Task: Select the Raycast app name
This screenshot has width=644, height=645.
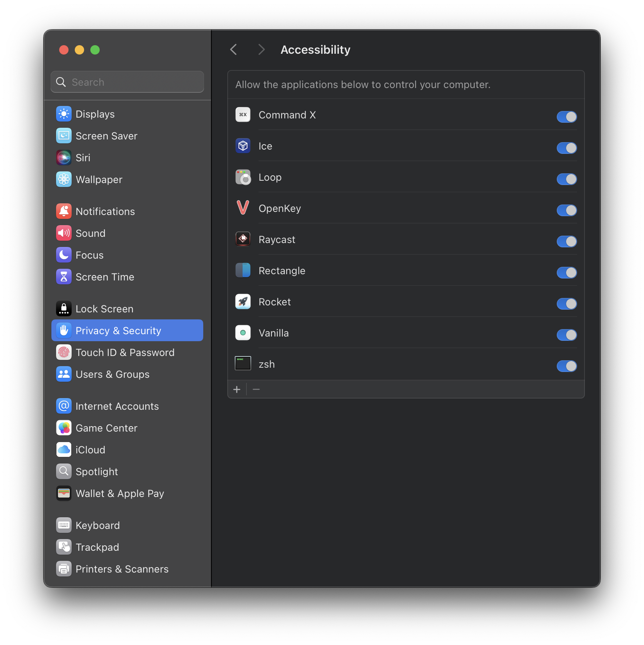Action: pos(277,240)
